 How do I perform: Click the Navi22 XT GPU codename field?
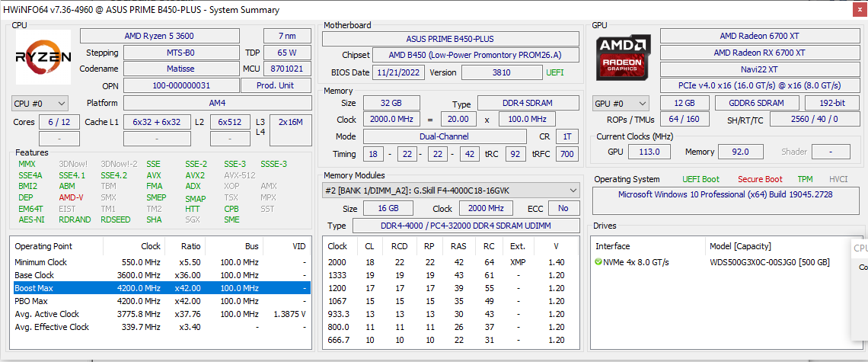pyautogui.click(x=759, y=69)
